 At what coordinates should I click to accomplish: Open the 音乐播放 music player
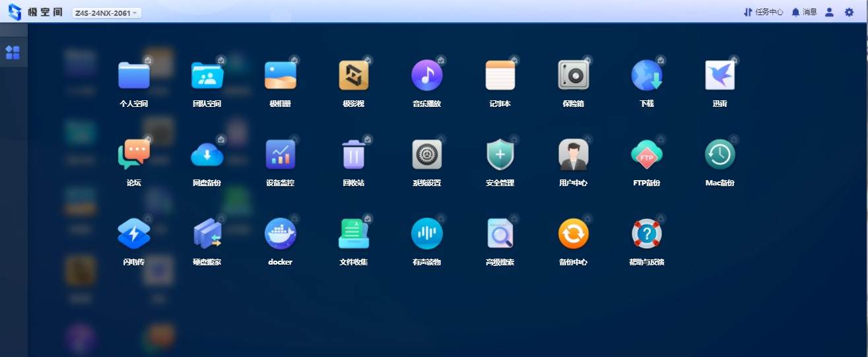pos(427,75)
